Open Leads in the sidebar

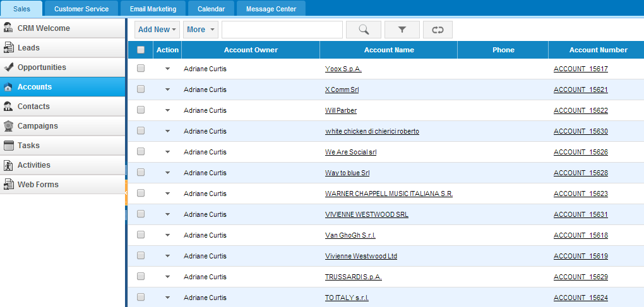coord(63,48)
